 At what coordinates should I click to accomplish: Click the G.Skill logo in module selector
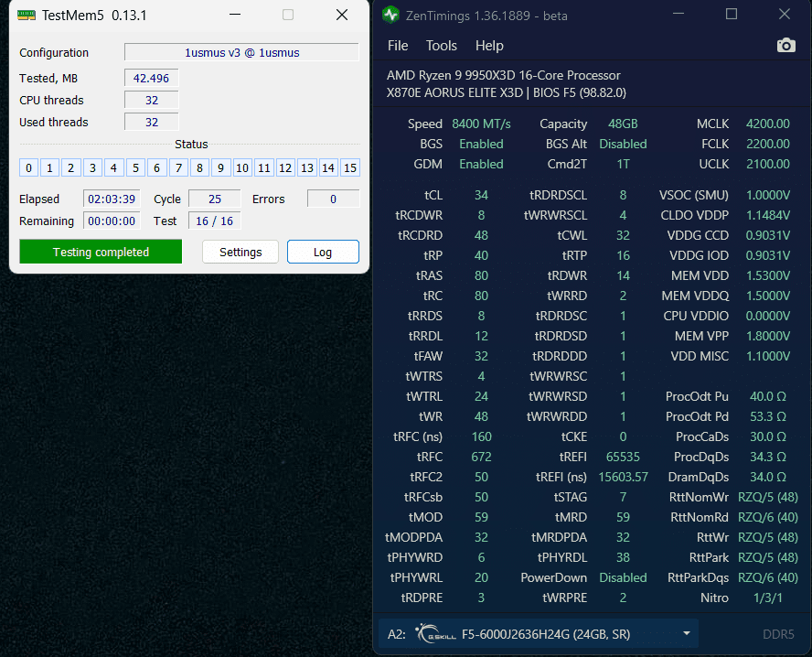(x=435, y=634)
